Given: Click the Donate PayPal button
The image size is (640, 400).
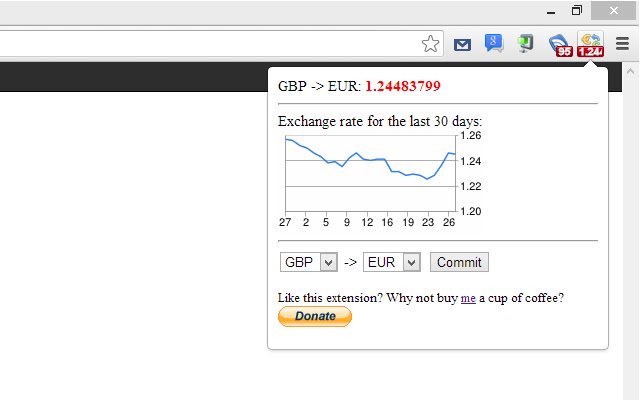Looking at the screenshot, I should [315, 316].
